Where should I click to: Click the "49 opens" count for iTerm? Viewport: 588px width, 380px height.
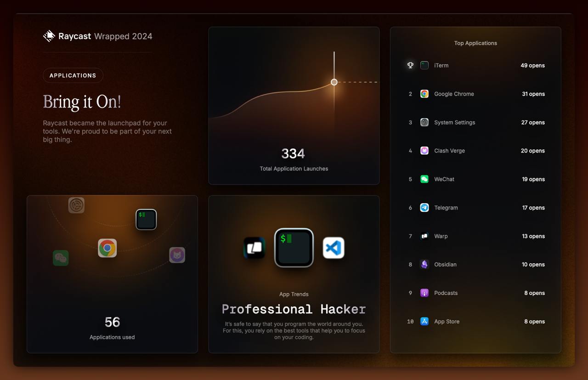click(x=532, y=65)
